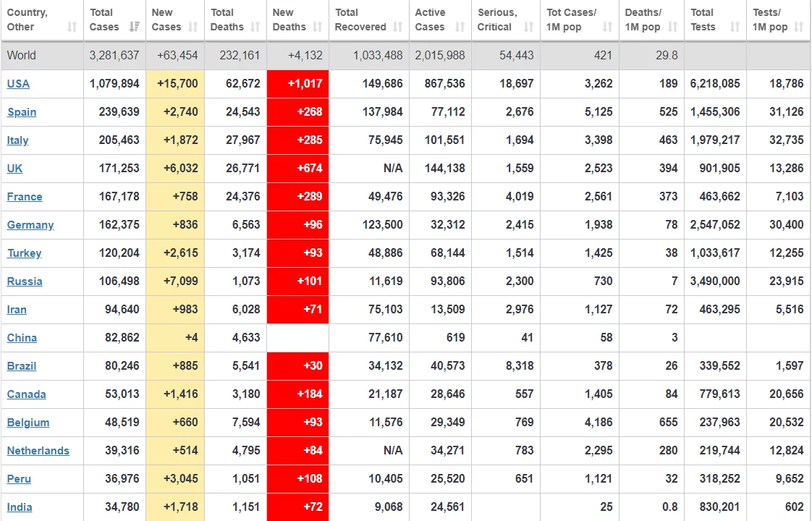Open the India country link
The height and width of the screenshot is (521, 812).
(x=19, y=507)
